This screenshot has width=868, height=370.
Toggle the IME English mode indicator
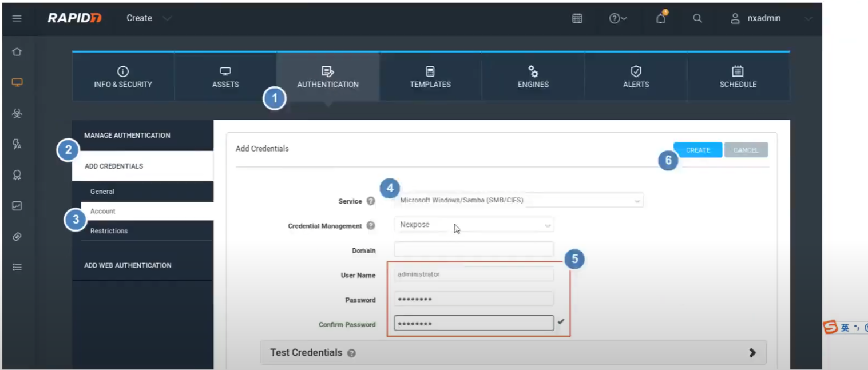(x=845, y=328)
